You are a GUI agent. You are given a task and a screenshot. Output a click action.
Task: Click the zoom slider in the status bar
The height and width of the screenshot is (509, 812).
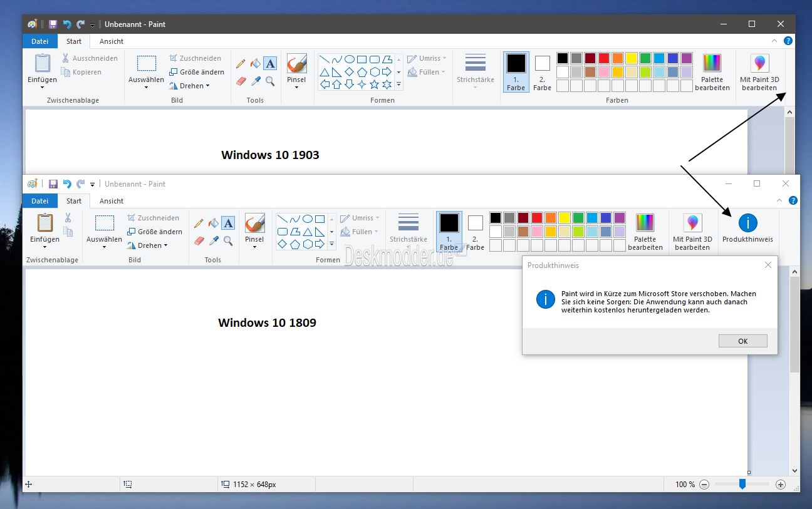tap(742, 484)
